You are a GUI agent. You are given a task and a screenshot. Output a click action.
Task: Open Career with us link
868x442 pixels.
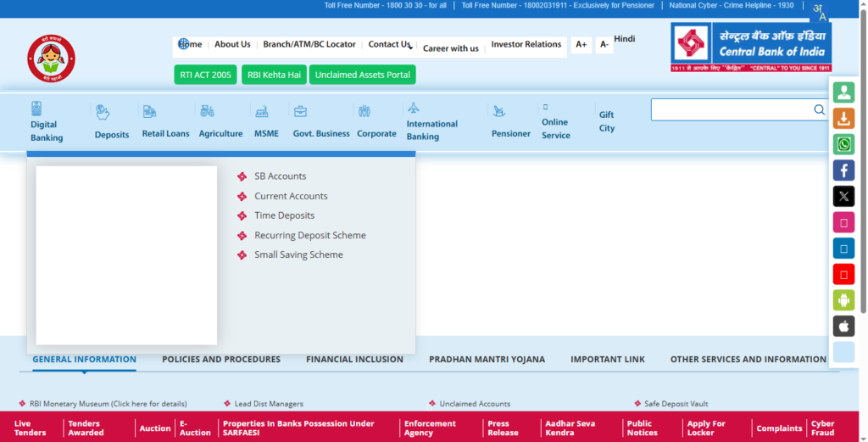451,48
